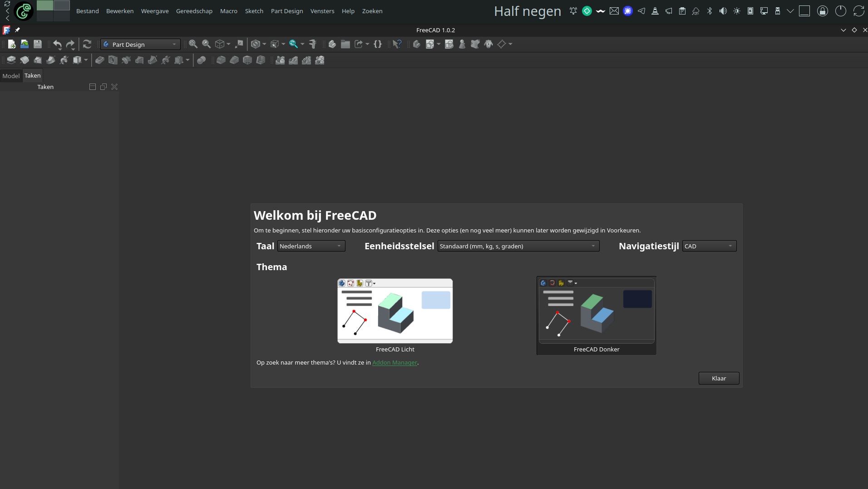Image resolution: width=868 pixels, height=489 pixels.
Task: Undo the last action
Action: point(57,44)
